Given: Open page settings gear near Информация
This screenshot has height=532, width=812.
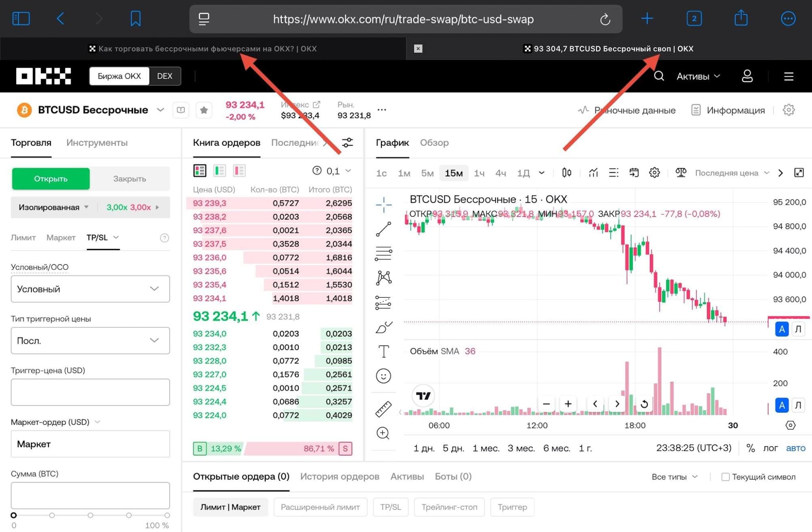Looking at the screenshot, I should point(788,110).
